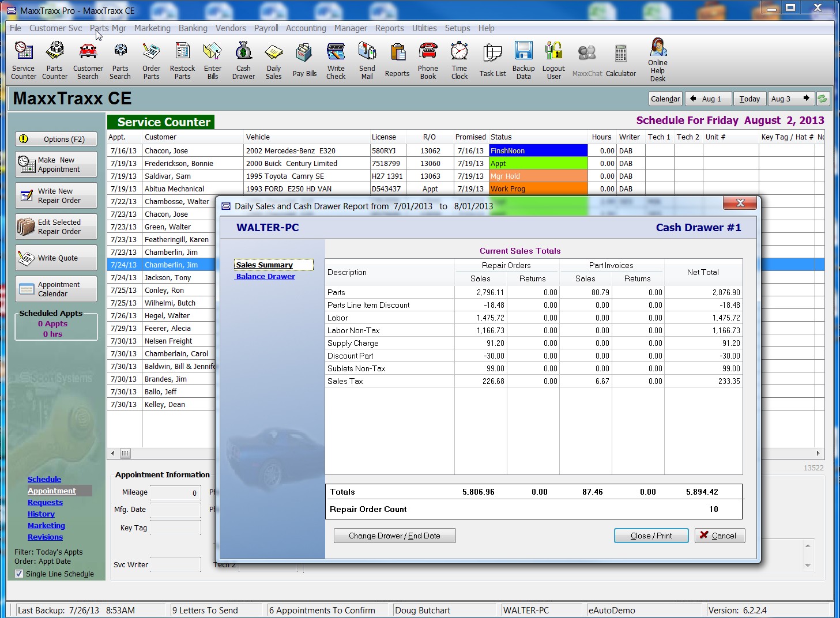Click the Mfg. Date input field

coord(175,510)
